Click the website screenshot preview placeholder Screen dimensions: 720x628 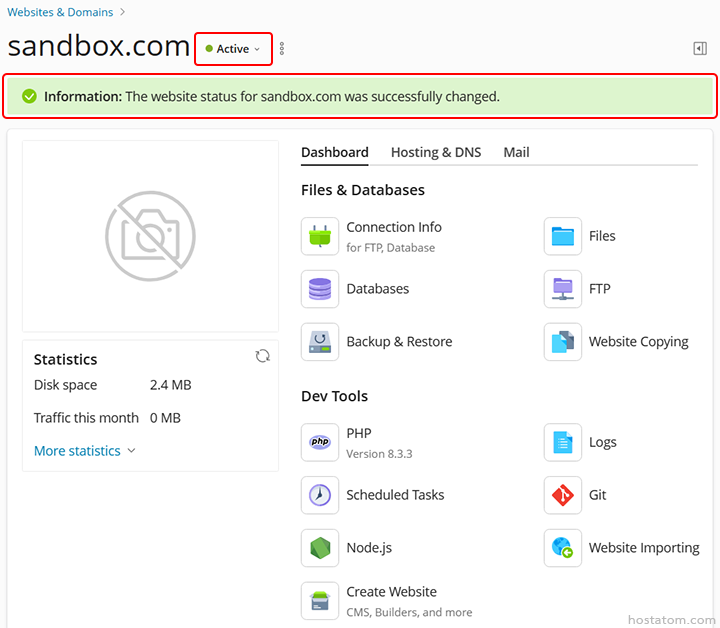150,236
